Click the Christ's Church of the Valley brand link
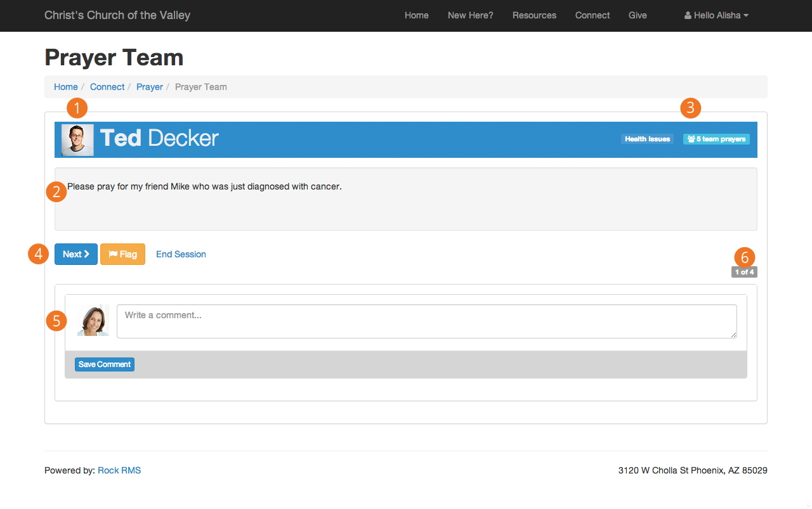The height and width of the screenshot is (509, 812). 117,15
